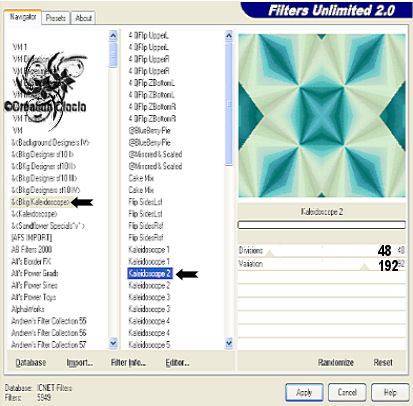Open Help for Filters Unlimited
Viewport: 413px width, 406px height.
pos(390,392)
